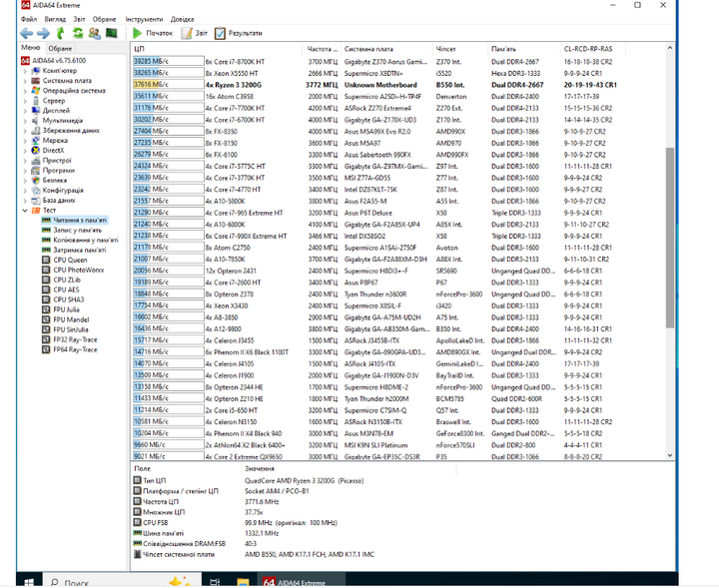This screenshot has width=719, height=588.
Task: Click the scroll down arrow of results list
Action: (x=669, y=455)
